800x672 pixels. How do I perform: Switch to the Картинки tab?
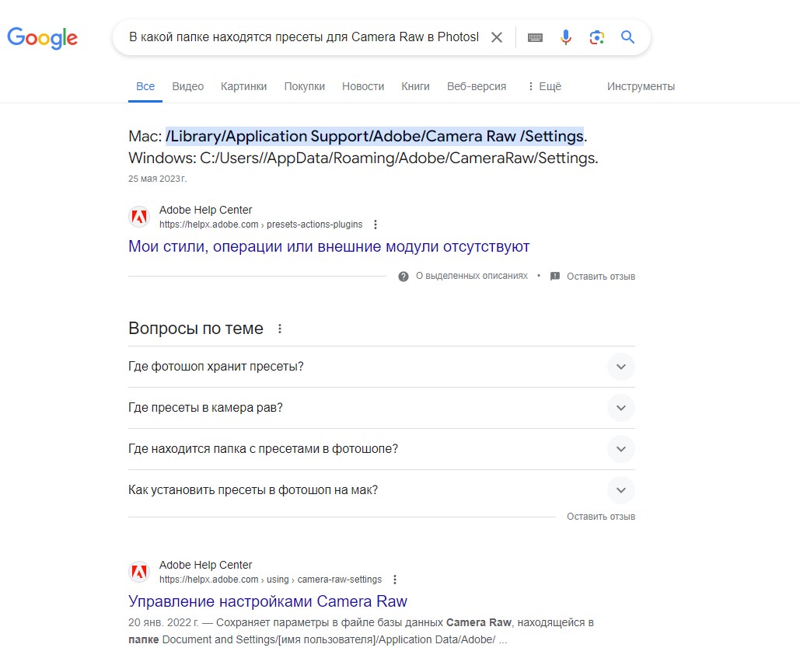(x=243, y=86)
